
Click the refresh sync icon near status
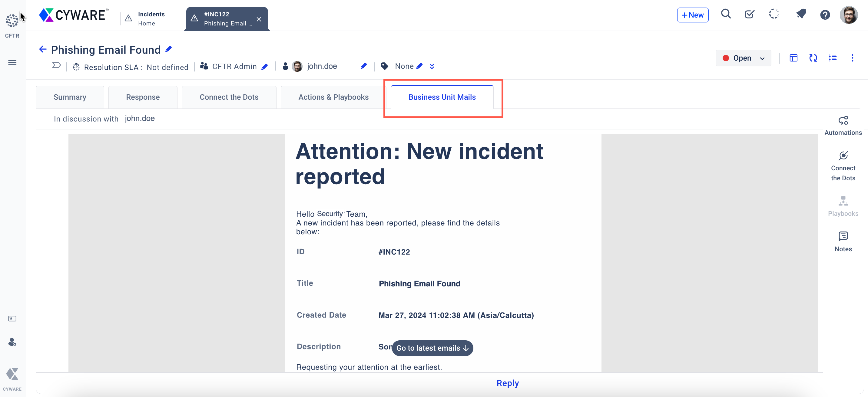click(813, 58)
